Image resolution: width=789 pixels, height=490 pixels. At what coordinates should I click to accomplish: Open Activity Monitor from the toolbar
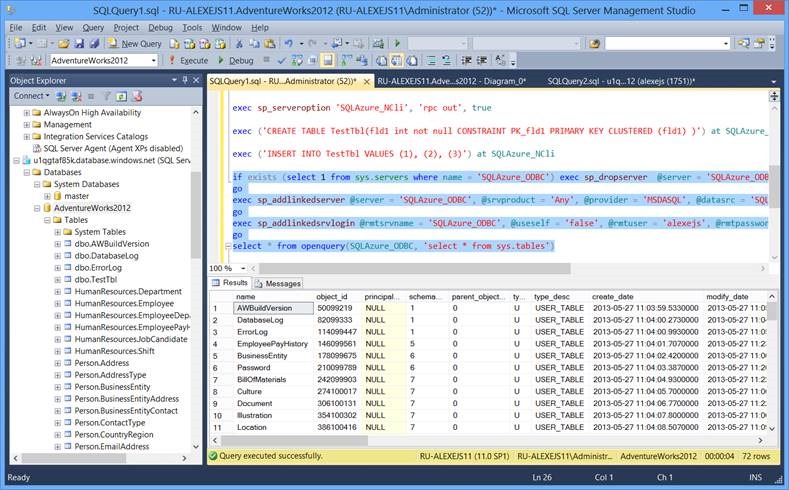click(x=378, y=44)
